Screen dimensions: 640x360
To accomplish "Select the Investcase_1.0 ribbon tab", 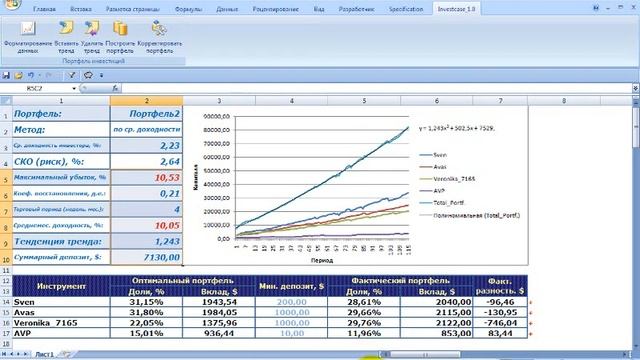I will pyautogui.click(x=456, y=9).
